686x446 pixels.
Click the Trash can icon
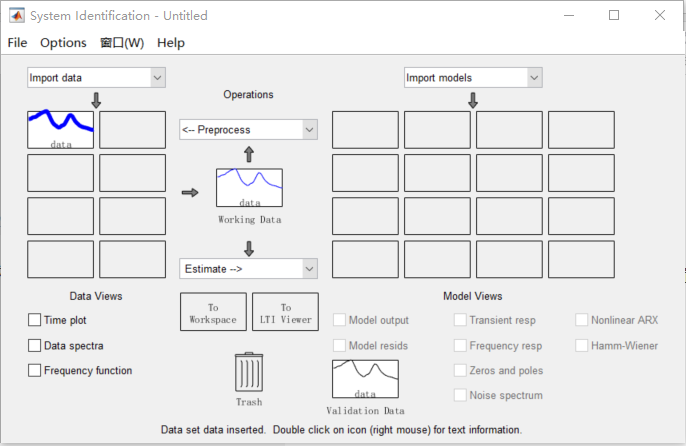pos(249,372)
